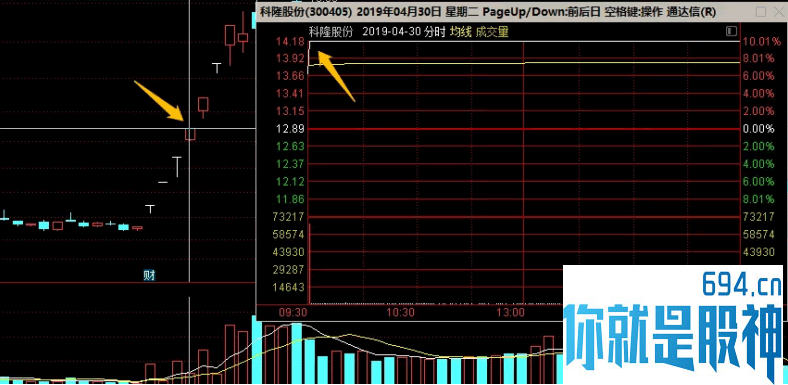Viewport: 788px width, 385px height.
Task: Click the 财 financial marker on K-line chart
Action: [149, 275]
